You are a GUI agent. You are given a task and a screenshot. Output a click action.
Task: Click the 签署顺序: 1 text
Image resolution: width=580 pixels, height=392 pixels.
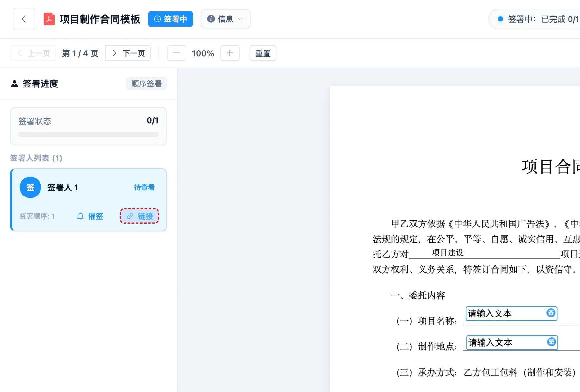37,216
